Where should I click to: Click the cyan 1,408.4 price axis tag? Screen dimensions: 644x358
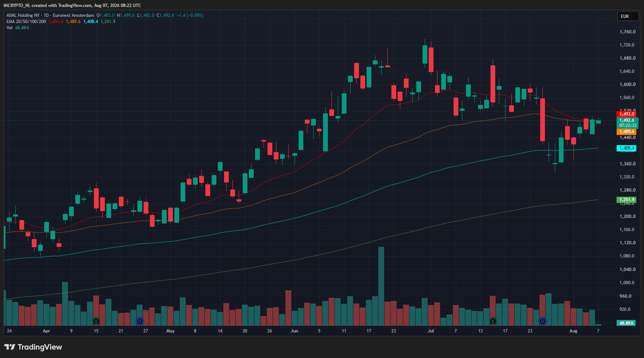click(626, 148)
